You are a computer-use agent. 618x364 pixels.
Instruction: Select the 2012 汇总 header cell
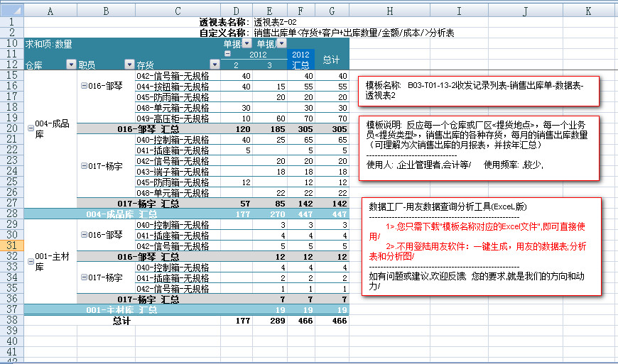pyautogui.click(x=300, y=60)
